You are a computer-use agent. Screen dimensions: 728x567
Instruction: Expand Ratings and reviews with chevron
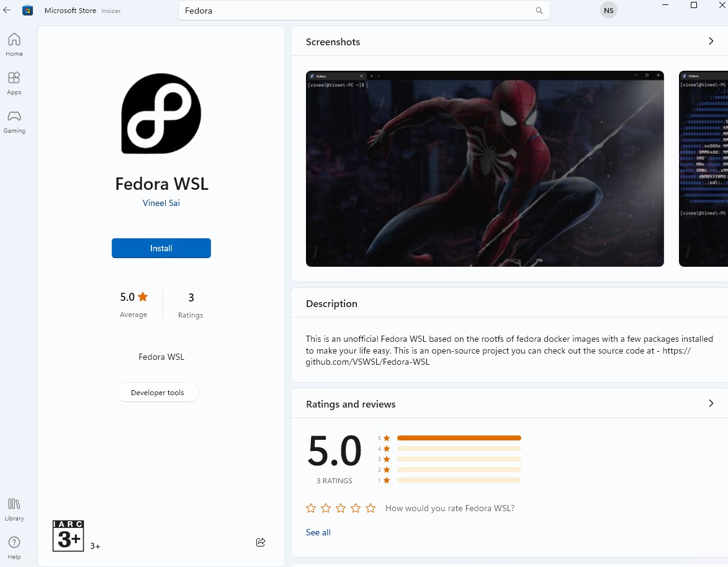[x=711, y=403]
